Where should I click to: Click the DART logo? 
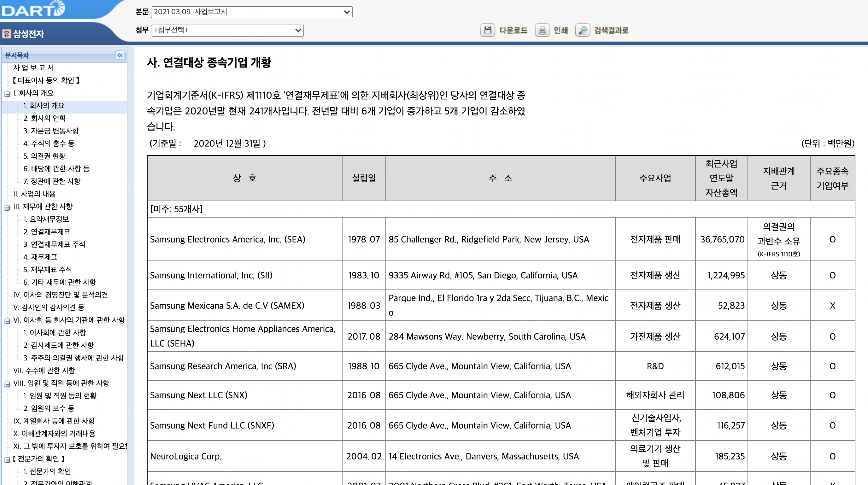tap(33, 9)
